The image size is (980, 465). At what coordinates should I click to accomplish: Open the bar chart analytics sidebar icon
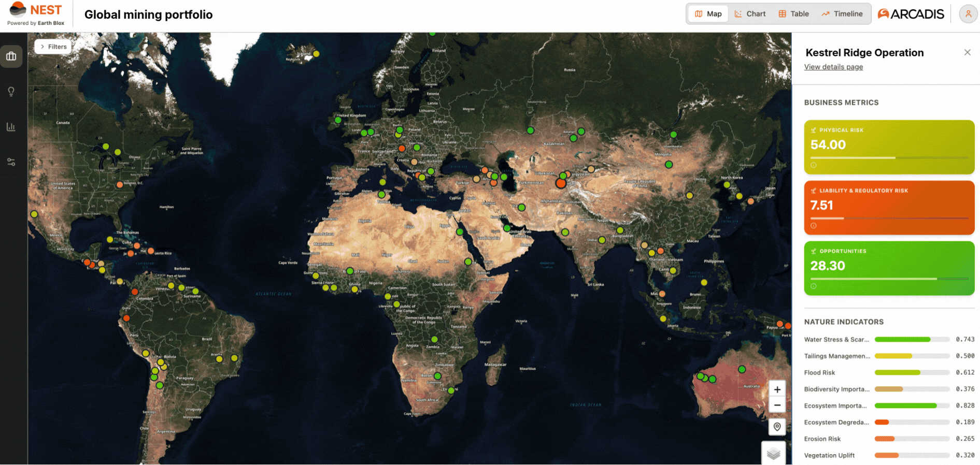pos(11,127)
